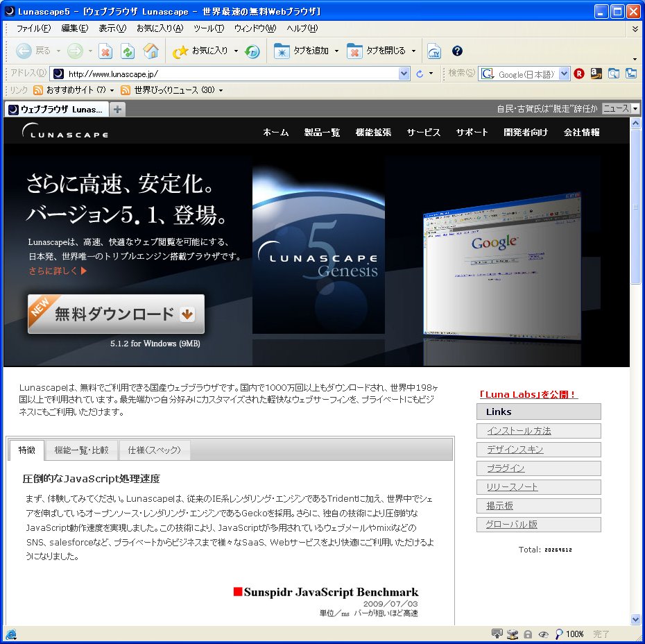Go back using the 戻る arrow button
The height and width of the screenshot is (644, 645).
(24, 51)
